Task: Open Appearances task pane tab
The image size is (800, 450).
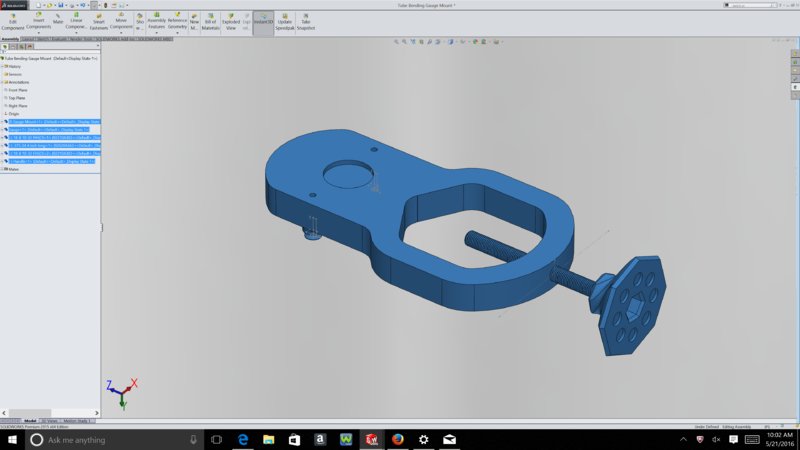Action: click(x=795, y=87)
